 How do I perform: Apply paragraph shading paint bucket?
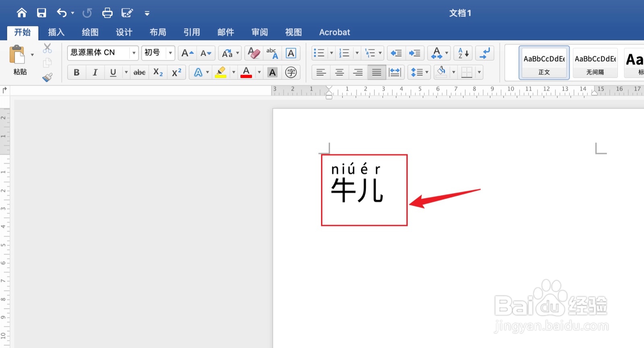(442, 72)
